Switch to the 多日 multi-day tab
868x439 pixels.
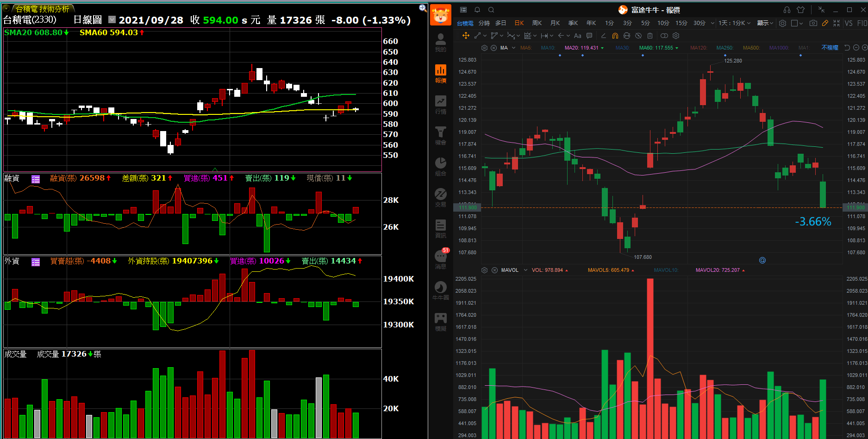(x=500, y=23)
